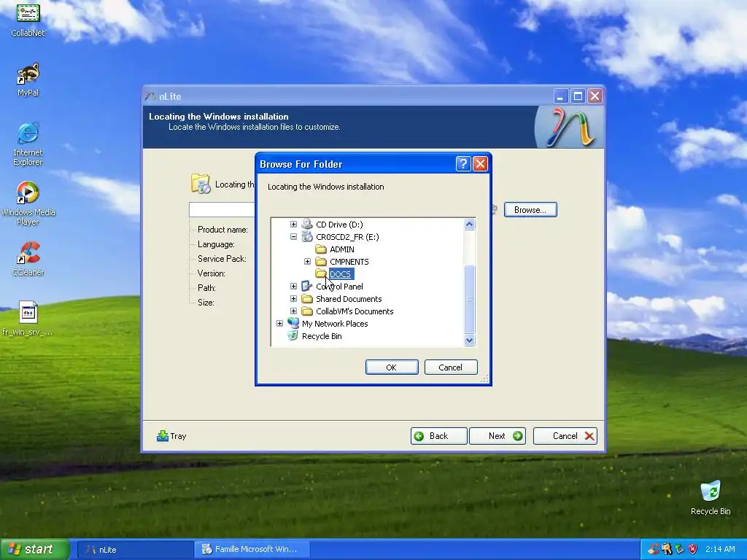This screenshot has width=747, height=560.
Task: Select the Recycle Bin desktop icon
Action: click(711, 497)
